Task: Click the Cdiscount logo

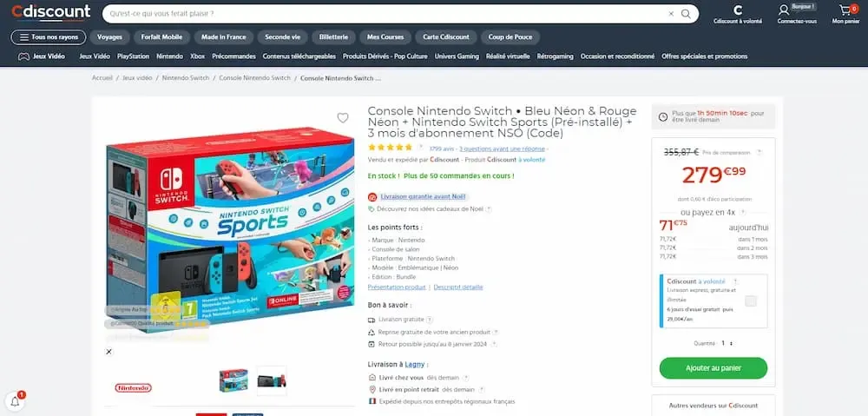Action: tap(51, 12)
